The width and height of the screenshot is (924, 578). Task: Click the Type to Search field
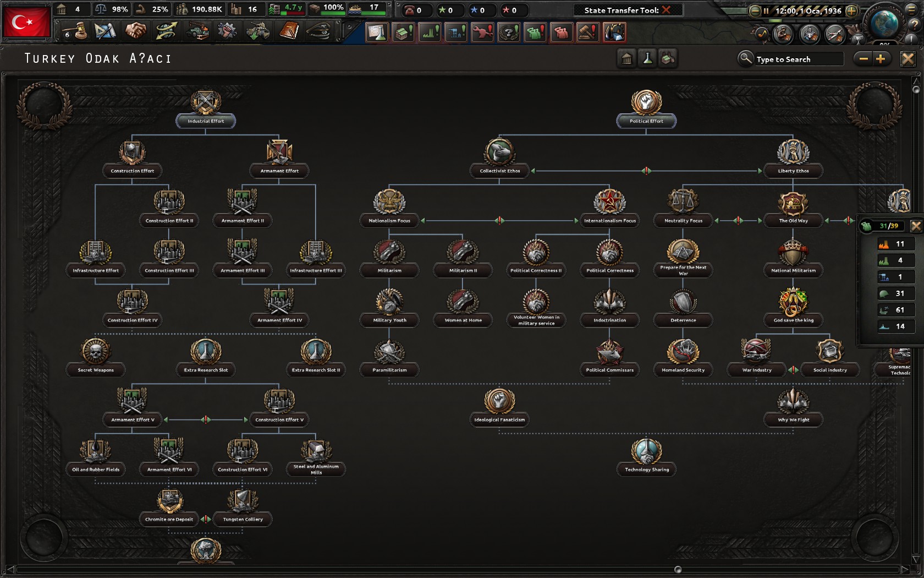tap(799, 59)
